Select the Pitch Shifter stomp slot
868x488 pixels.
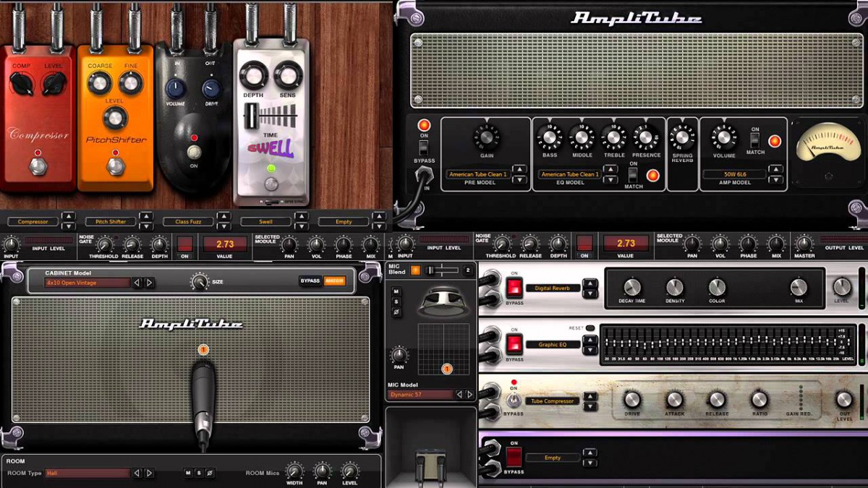[x=111, y=222]
